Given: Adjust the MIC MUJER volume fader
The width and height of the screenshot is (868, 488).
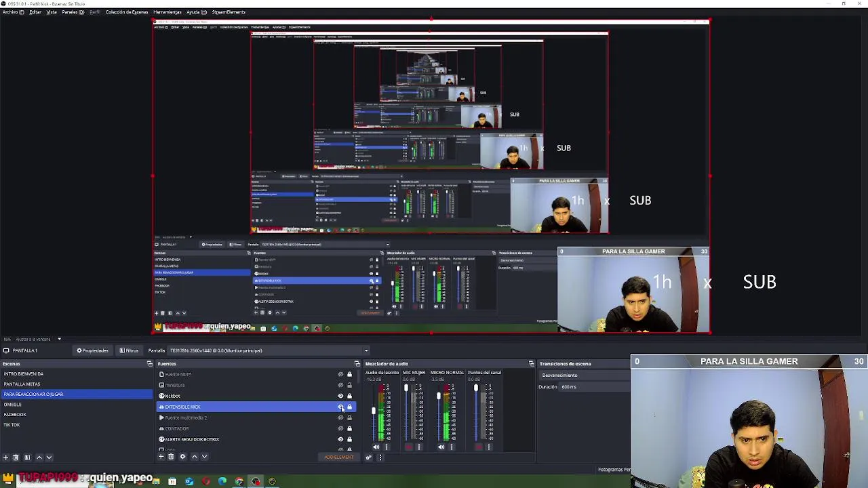Looking at the screenshot, I should [406, 388].
